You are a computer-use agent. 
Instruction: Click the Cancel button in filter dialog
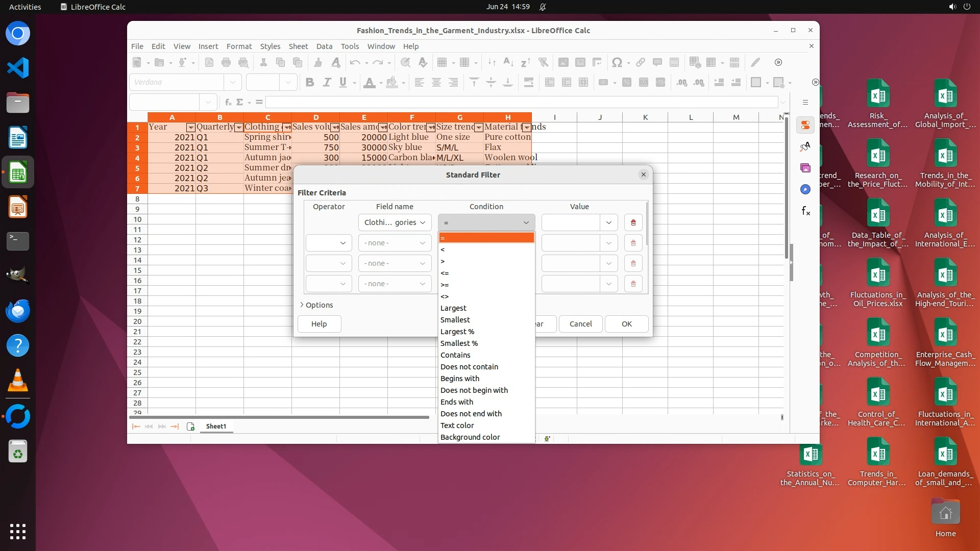(580, 324)
